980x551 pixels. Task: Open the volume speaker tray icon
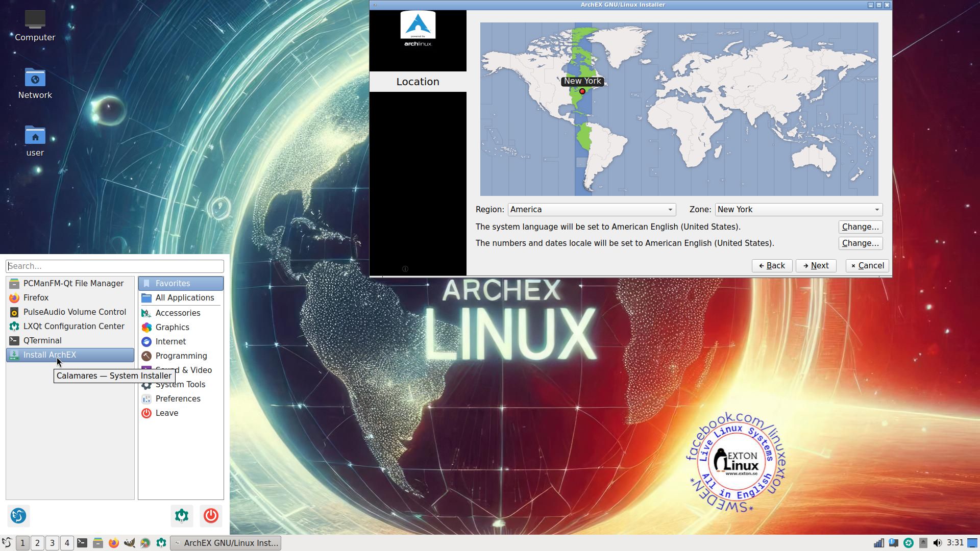click(x=938, y=543)
